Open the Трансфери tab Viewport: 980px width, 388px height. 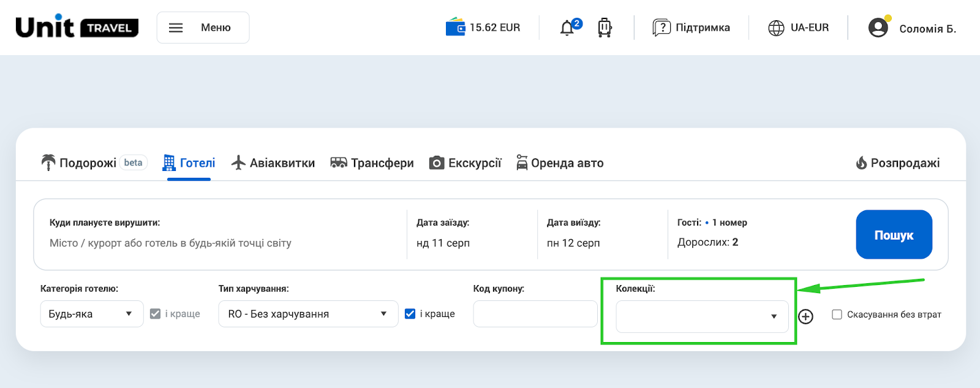[372, 163]
